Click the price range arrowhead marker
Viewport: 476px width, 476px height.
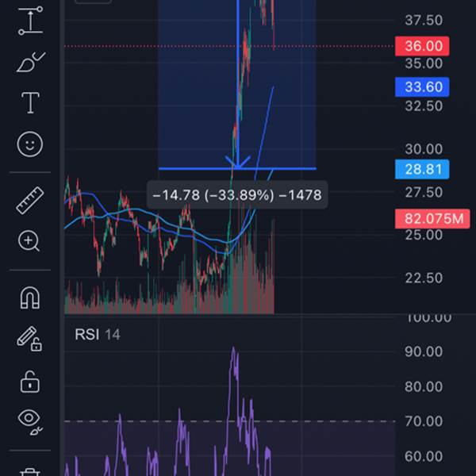[238, 162]
